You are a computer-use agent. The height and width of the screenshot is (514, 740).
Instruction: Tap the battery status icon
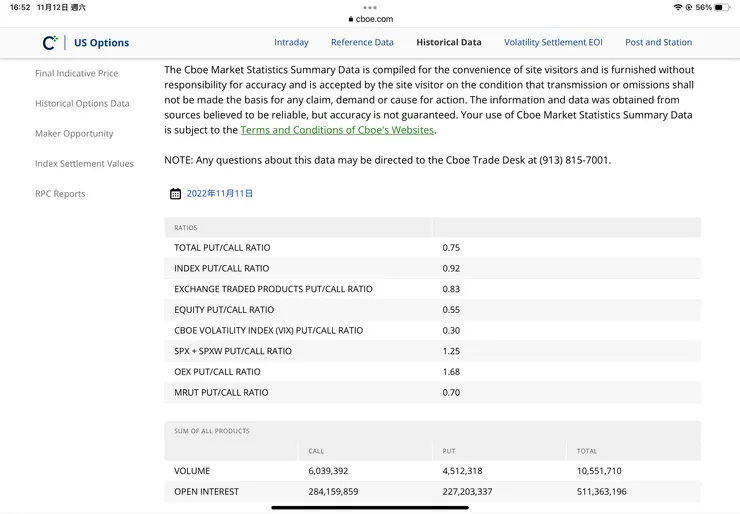tap(721, 7)
